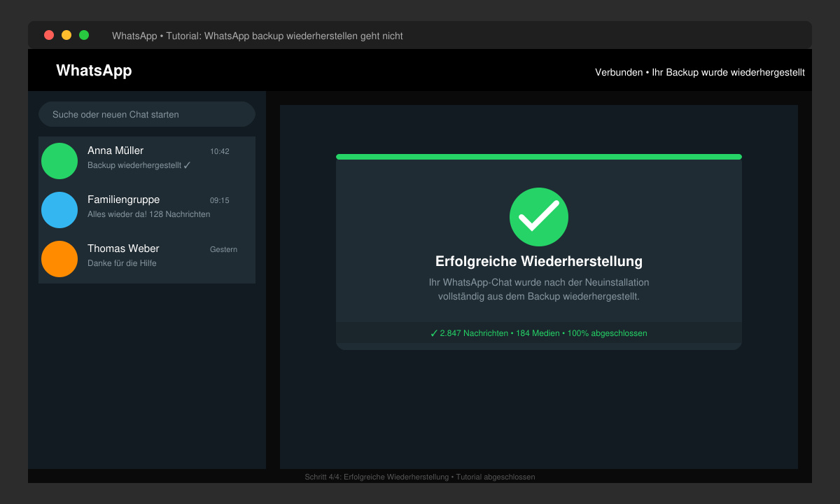Minimize the window with the yellow button
Screen dimensions: 840x504
[66, 35]
